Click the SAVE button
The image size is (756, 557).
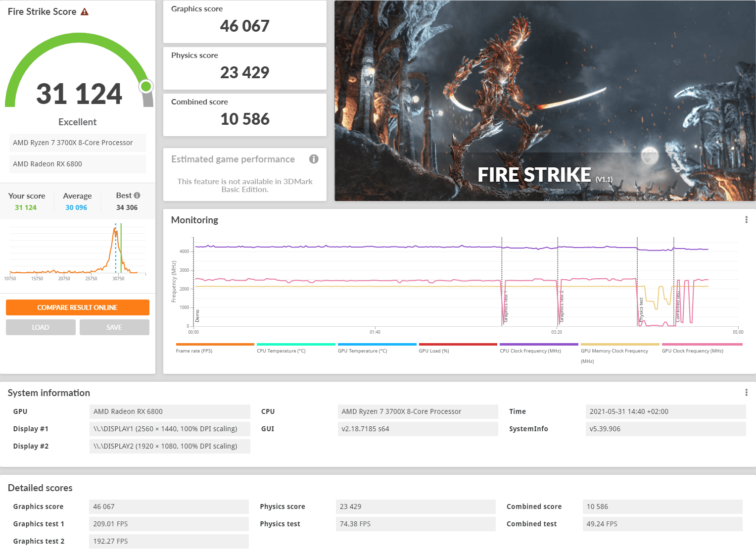click(x=114, y=327)
